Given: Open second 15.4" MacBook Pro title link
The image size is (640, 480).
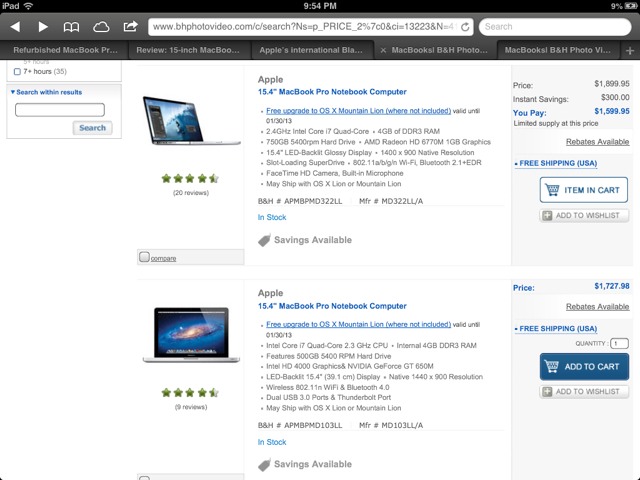Looking at the screenshot, I should coord(332,306).
